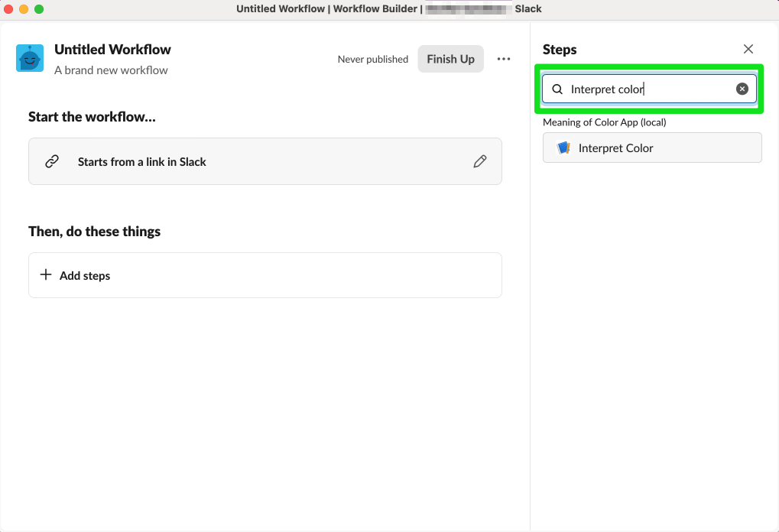The image size is (779, 532).
Task: Click the workflow bot avatar icon
Action: click(x=29, y=57)
